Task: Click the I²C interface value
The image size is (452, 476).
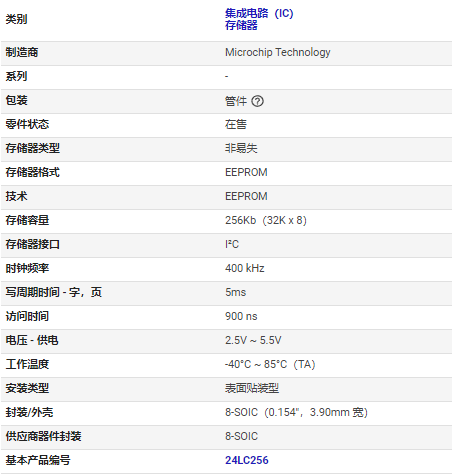Action: pyautogui.click(x=232, y=244)
